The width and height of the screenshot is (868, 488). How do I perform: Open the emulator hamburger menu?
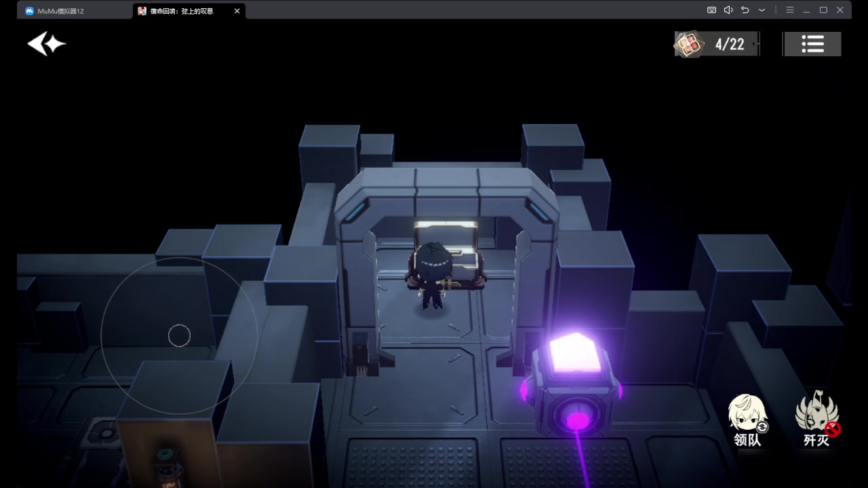789,10
